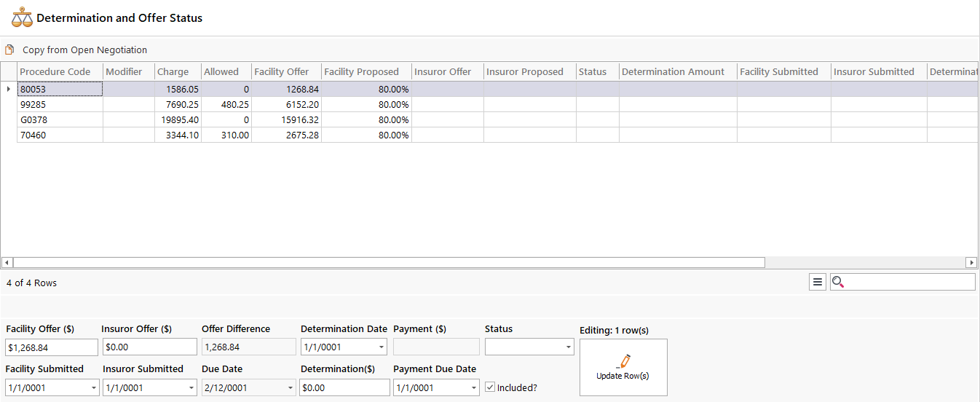980x402 pixels.
Task: Click the row indicator arrow for row 80053
Action: pos(9,90)
